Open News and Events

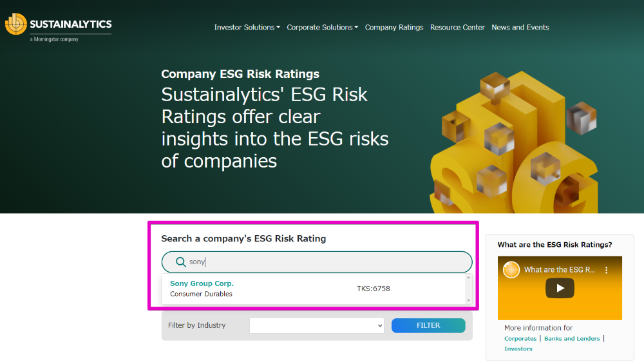point(520,27)
